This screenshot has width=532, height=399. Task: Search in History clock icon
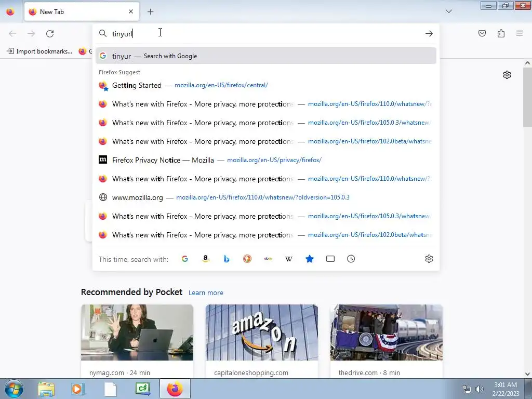(351, 259)
